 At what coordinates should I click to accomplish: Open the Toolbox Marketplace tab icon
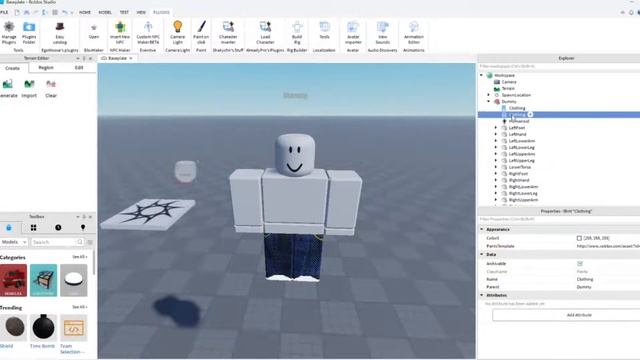[9, 227]
